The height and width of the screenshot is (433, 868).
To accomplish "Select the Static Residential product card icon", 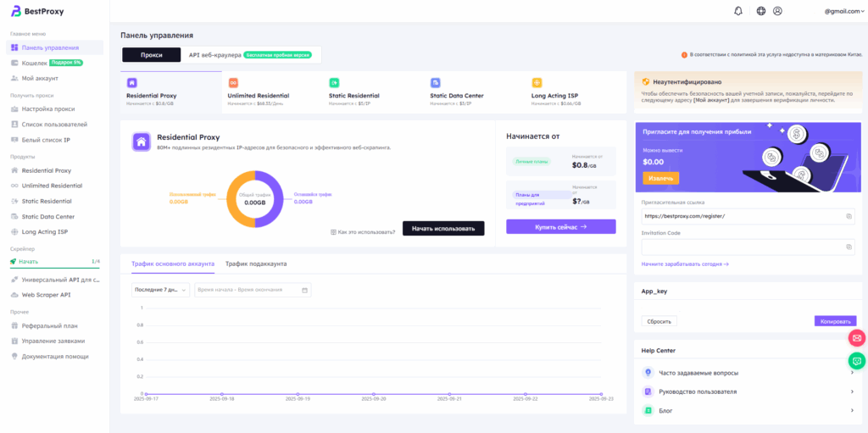I will coord(334,83).
